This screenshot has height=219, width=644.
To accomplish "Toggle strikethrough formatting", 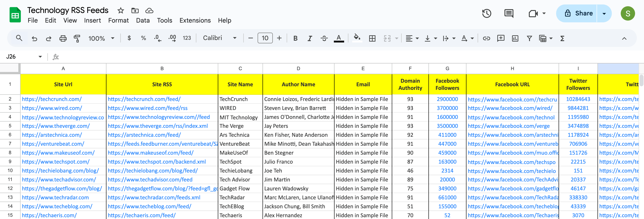I will 324,38.
